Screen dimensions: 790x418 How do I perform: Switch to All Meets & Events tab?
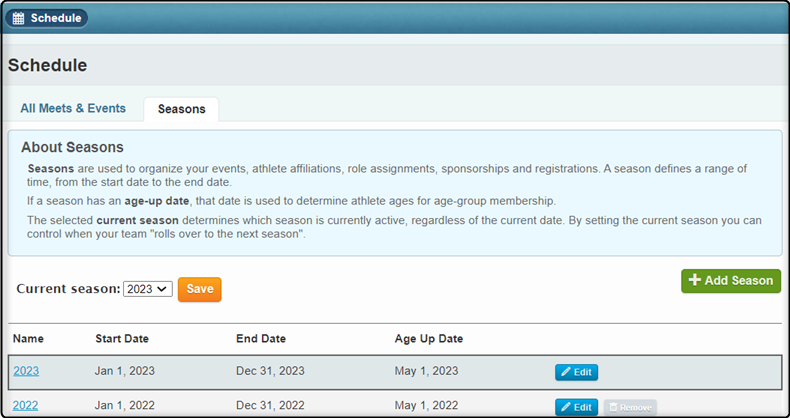pyautogui.click(x=73, y=108)
